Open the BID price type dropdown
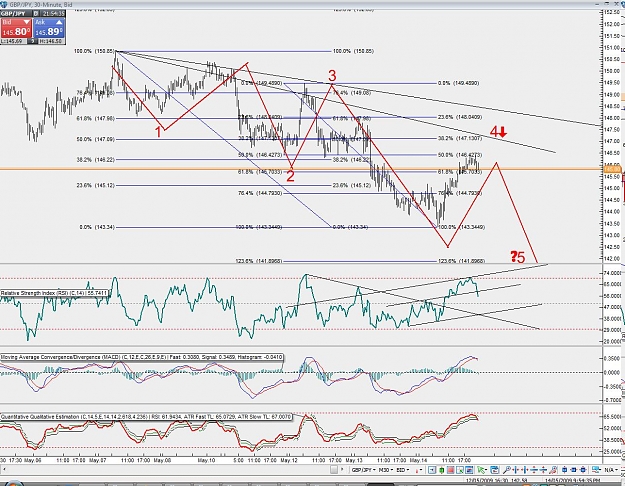The width and height of the screenshot is (625, 486). pyautogui.click(x=403, y=470)
